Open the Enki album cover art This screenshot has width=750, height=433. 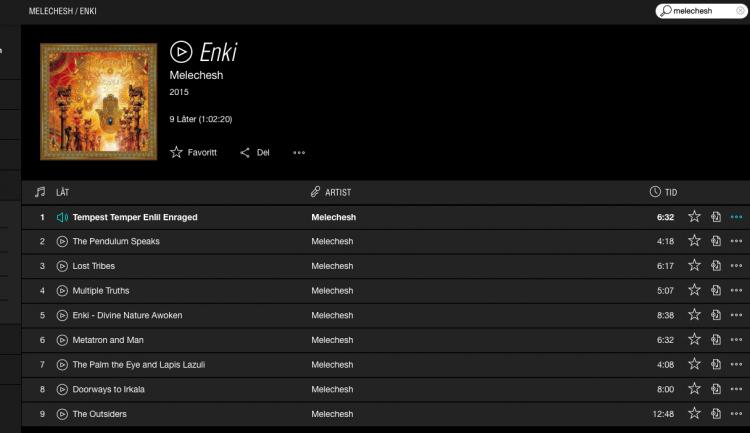click(99, 102)
